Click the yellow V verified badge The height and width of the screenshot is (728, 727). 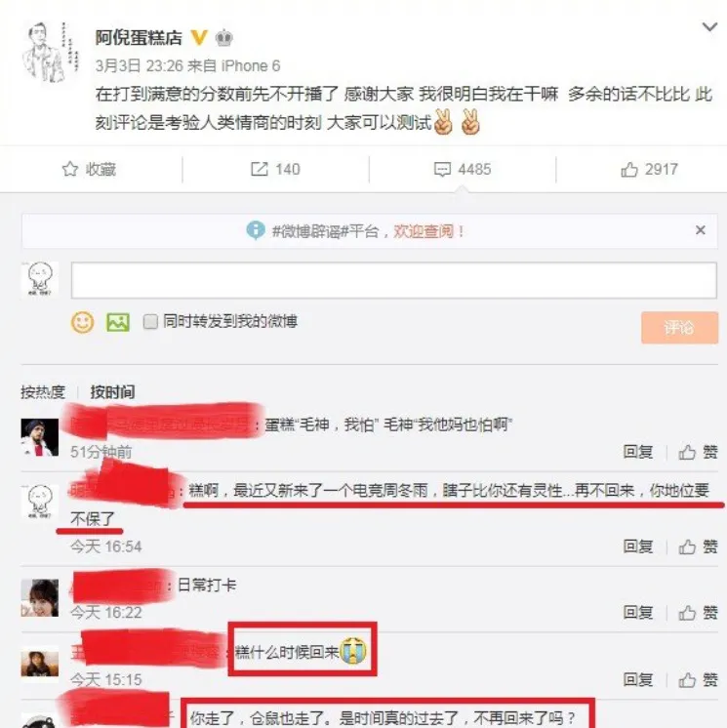[199, 38]
